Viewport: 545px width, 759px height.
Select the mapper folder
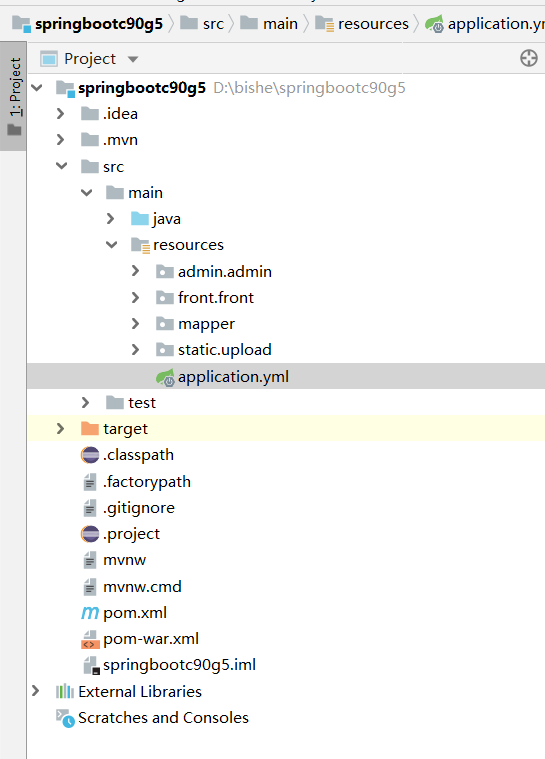(x=206, y=324)
